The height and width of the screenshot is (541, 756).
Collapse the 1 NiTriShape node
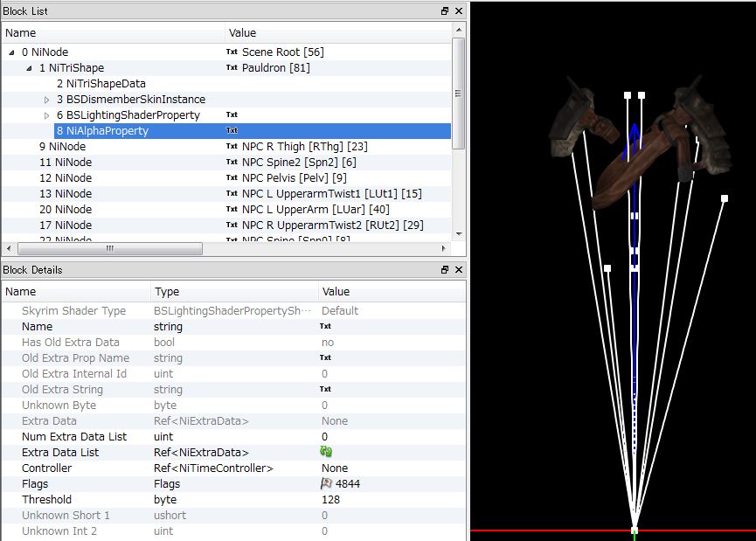click(x=29, y=68)
